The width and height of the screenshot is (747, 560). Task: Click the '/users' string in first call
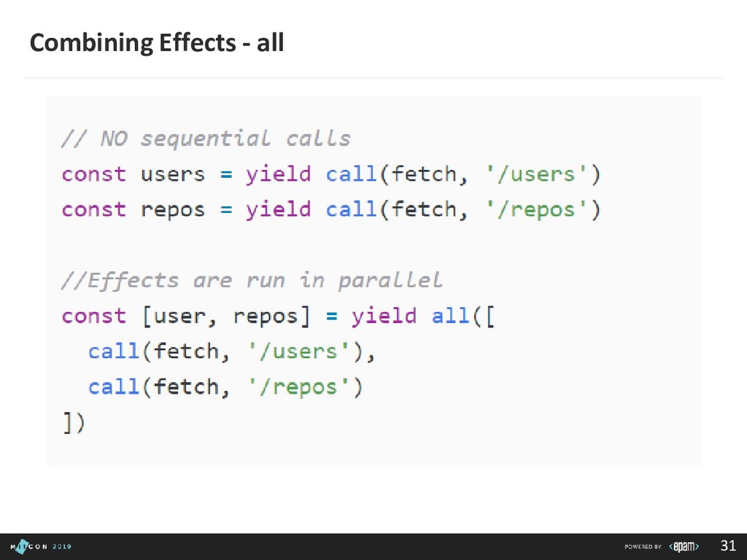tap(536, 174)
